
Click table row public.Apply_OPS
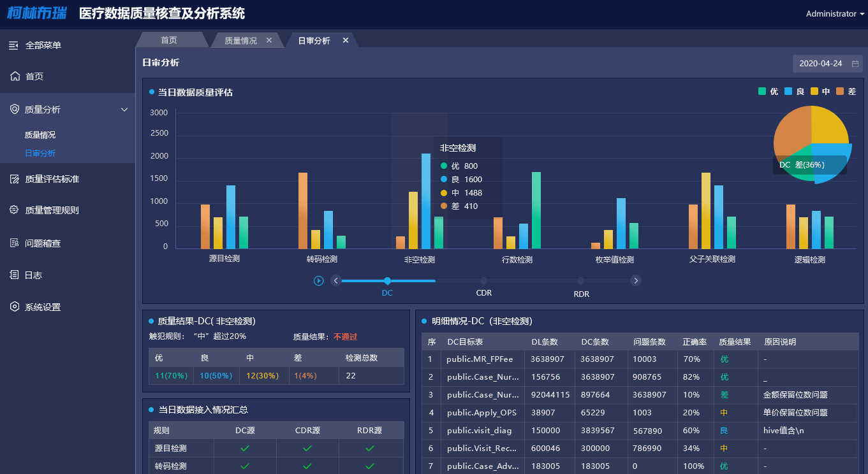click(x=640, y=413)
